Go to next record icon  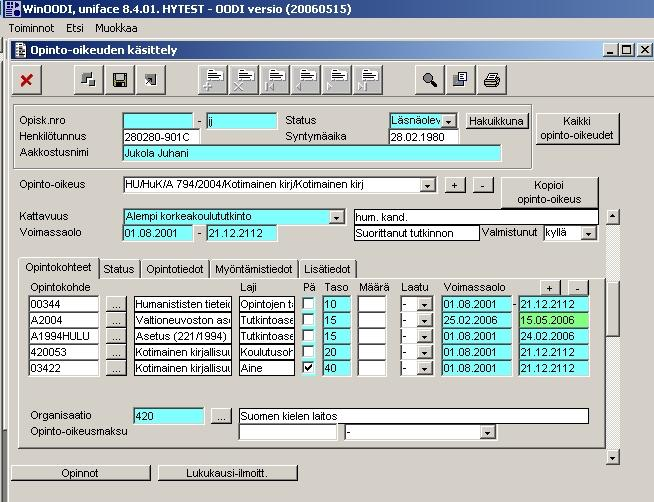point(336,80)
